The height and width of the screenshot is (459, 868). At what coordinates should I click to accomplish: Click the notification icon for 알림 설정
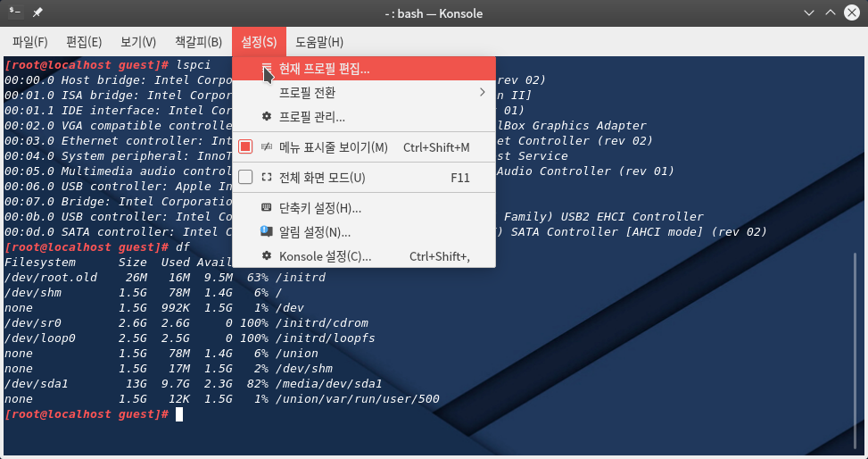tap(266, 231)
